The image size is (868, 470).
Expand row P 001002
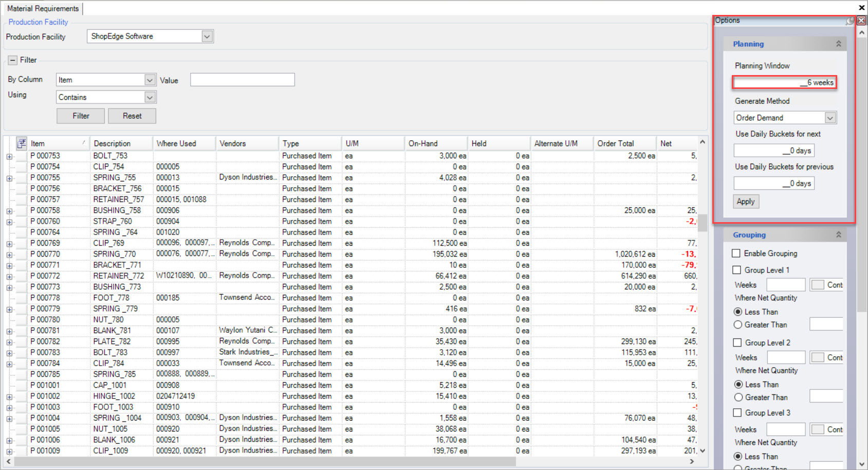coord(9,397)
